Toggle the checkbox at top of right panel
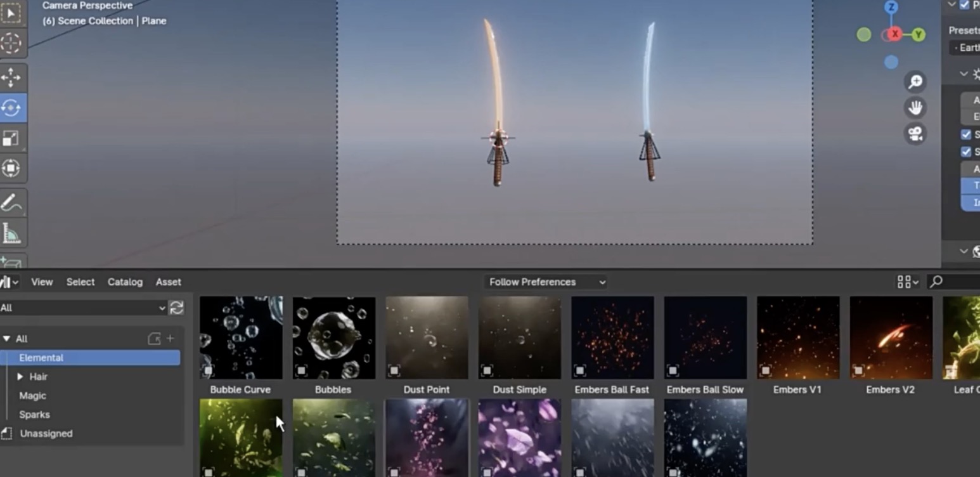The image size is (980, 477). [965, 5]
